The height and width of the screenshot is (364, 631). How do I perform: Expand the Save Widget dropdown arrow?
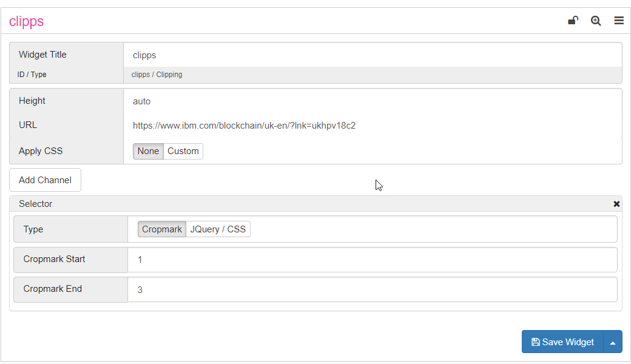[613, 342]
